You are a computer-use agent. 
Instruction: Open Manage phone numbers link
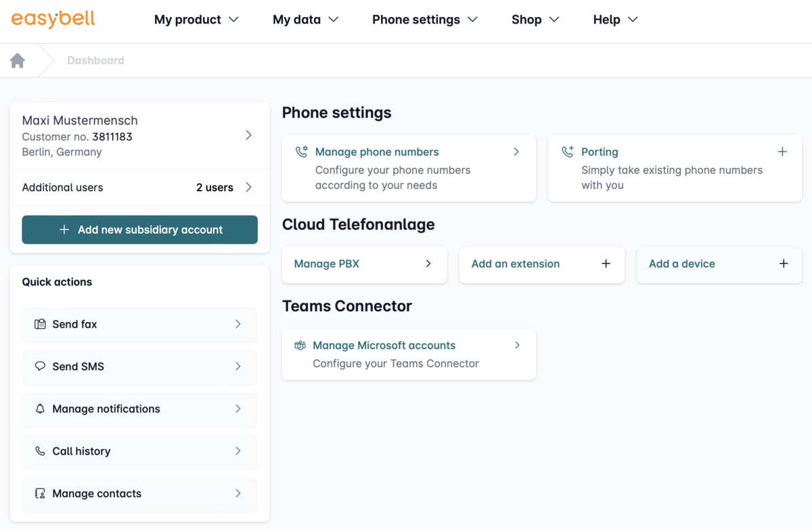(377, 152)
